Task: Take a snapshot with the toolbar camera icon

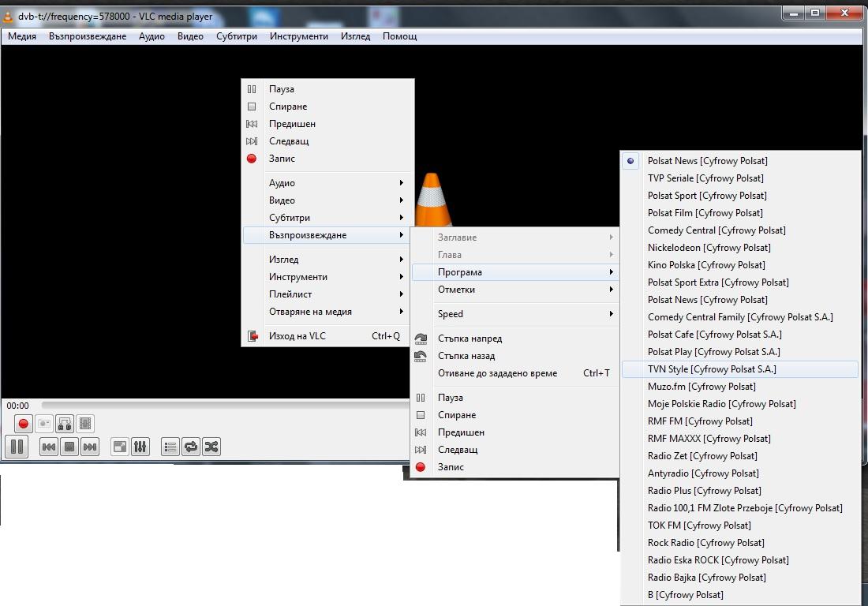Action: [x=43, y=424]
